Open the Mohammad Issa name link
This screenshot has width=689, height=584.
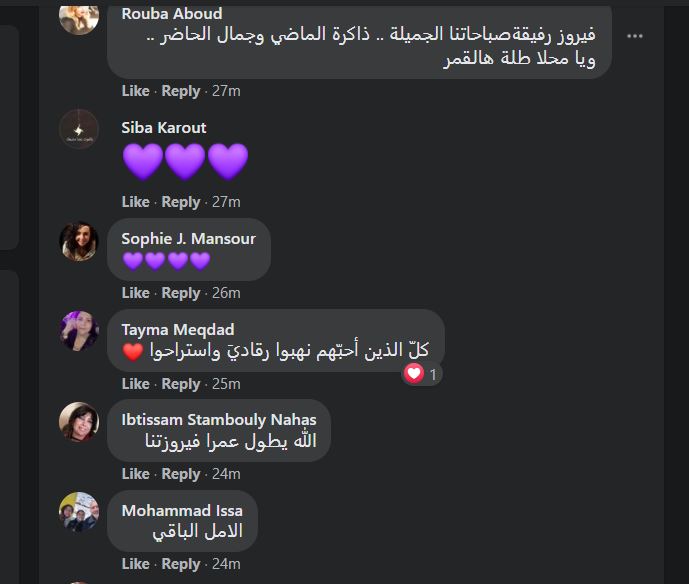coord(182,511)
